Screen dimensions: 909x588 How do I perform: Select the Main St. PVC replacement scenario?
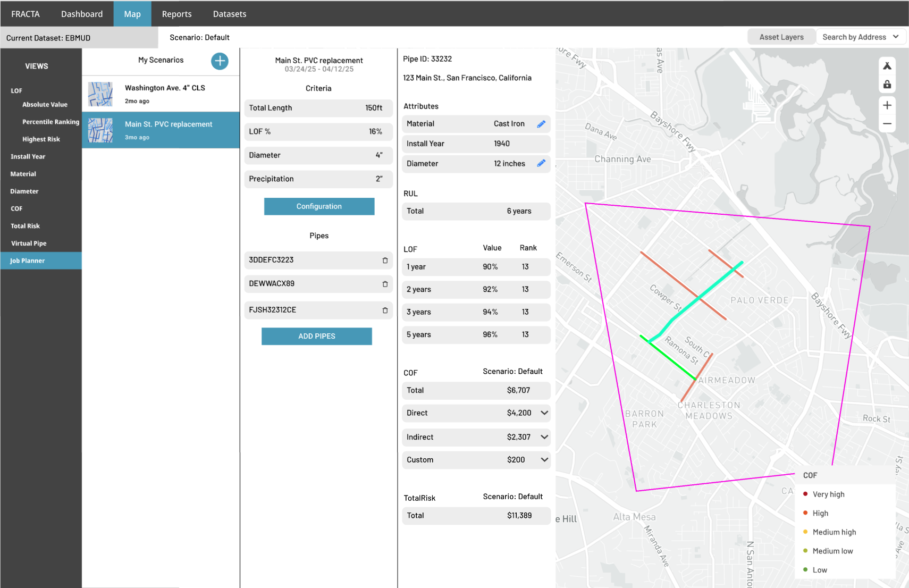tap(161, 130)
